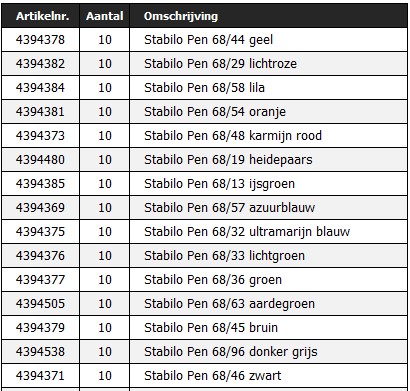The height and width of the screenshot is (391, 410).
Task: Select article number 4394378
Action: tap(40, 40)
